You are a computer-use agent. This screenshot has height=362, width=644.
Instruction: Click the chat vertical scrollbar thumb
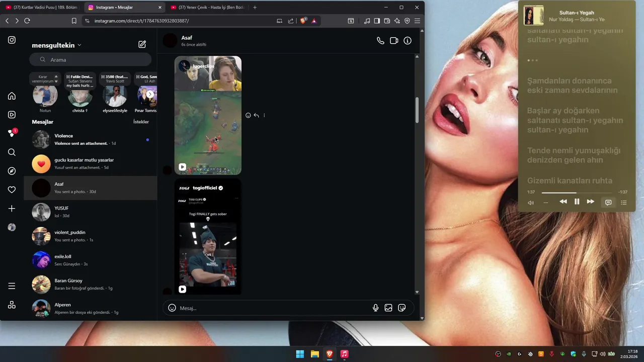click(417, 109)
